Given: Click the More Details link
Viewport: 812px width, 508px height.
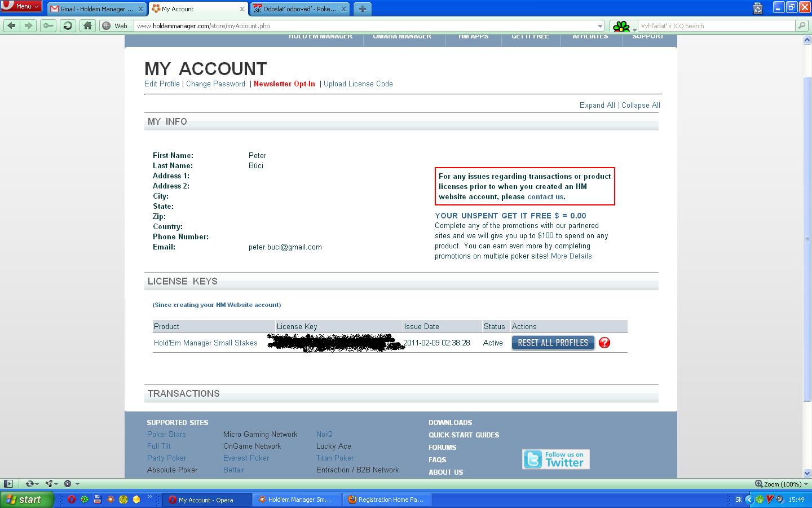Looking at the screenshot, I should click(571, 256).
